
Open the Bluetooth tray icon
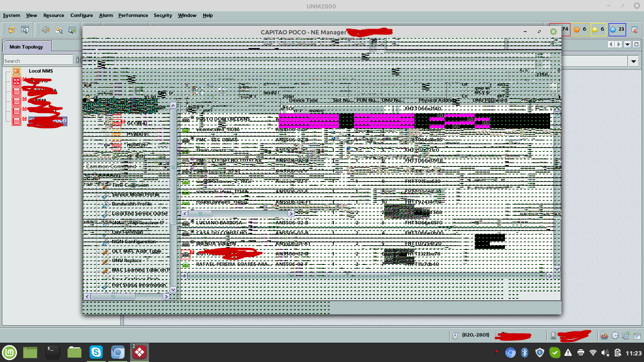click(524, 353)
